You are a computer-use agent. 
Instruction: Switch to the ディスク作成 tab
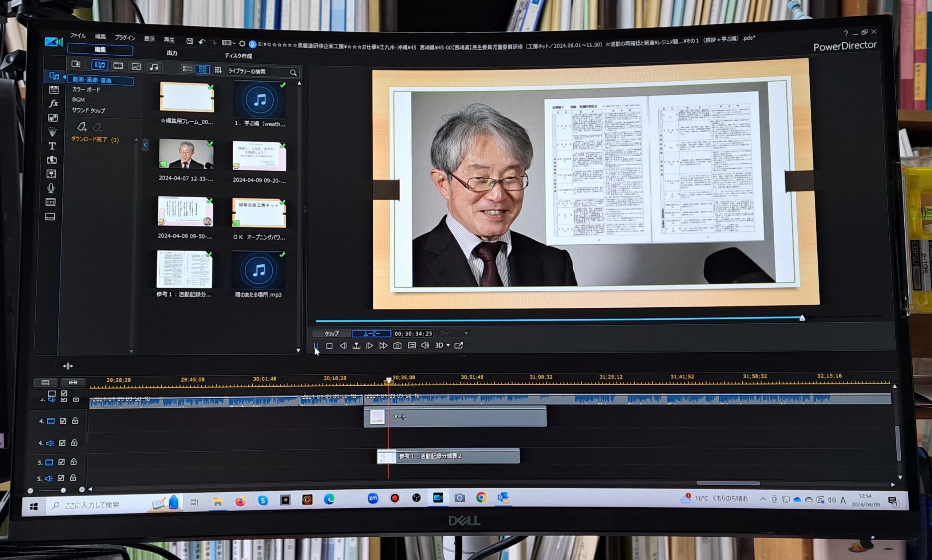[238, 56]
